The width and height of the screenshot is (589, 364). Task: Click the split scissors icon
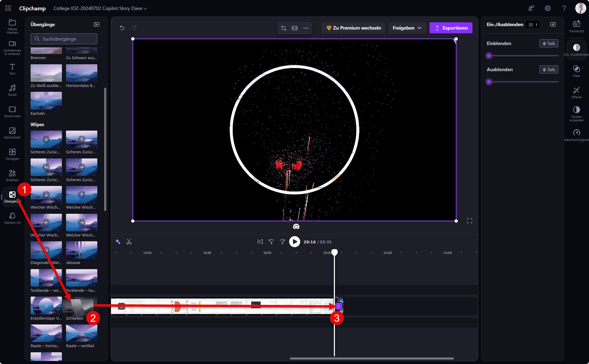pyautogui.click(x=129, y=242)
